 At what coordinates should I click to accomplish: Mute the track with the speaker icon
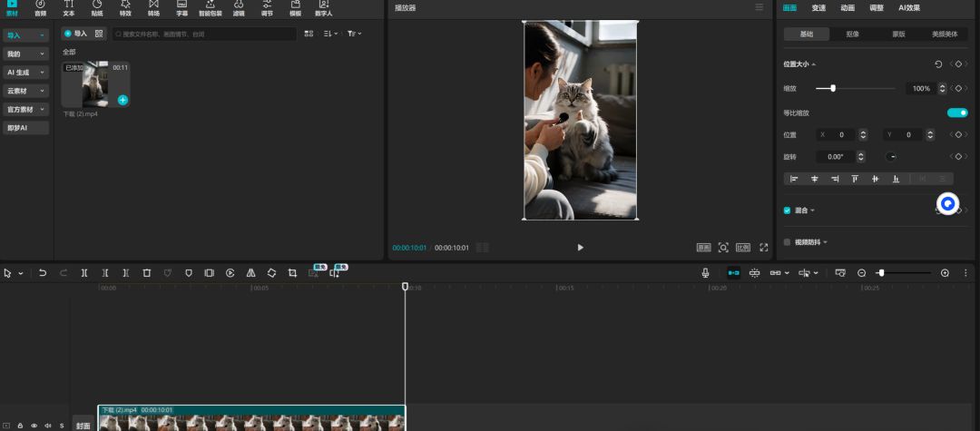[x=48, y=426]
